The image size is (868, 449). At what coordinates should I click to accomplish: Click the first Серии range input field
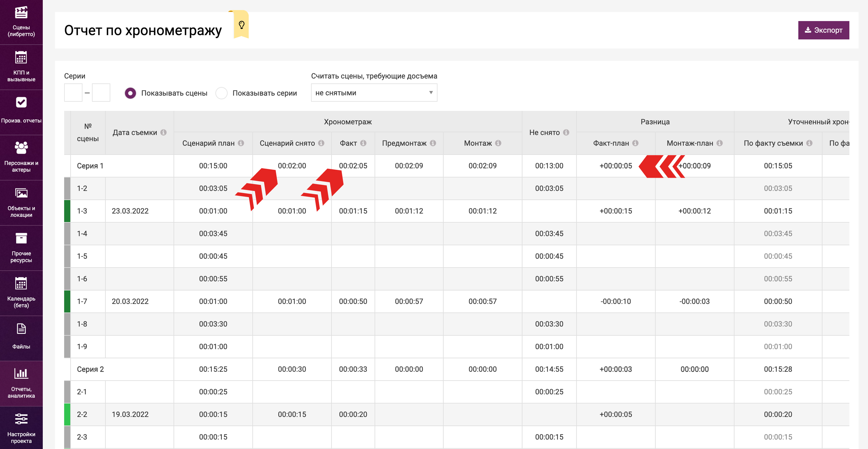(73, 93)
